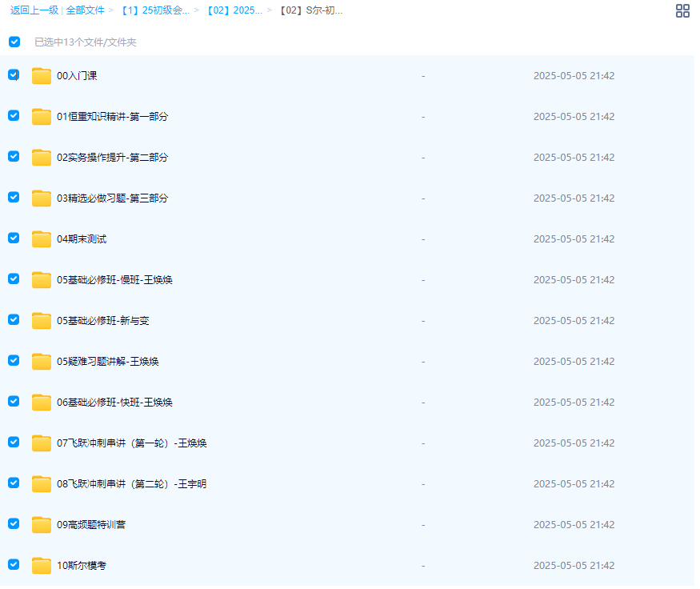
Task: Uncheck the 05基础必修班-慢班-王焕焕 checkbox
Action: click(14, 278)
